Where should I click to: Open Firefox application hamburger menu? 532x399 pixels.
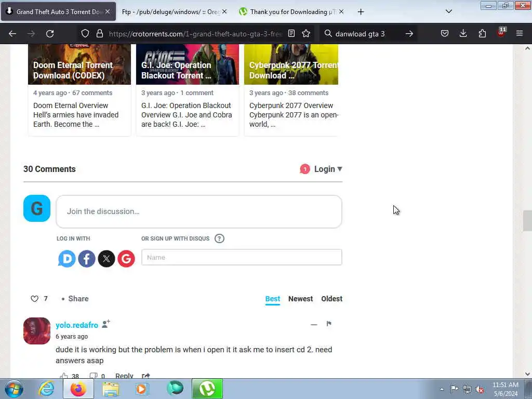[x=520, y=34]
